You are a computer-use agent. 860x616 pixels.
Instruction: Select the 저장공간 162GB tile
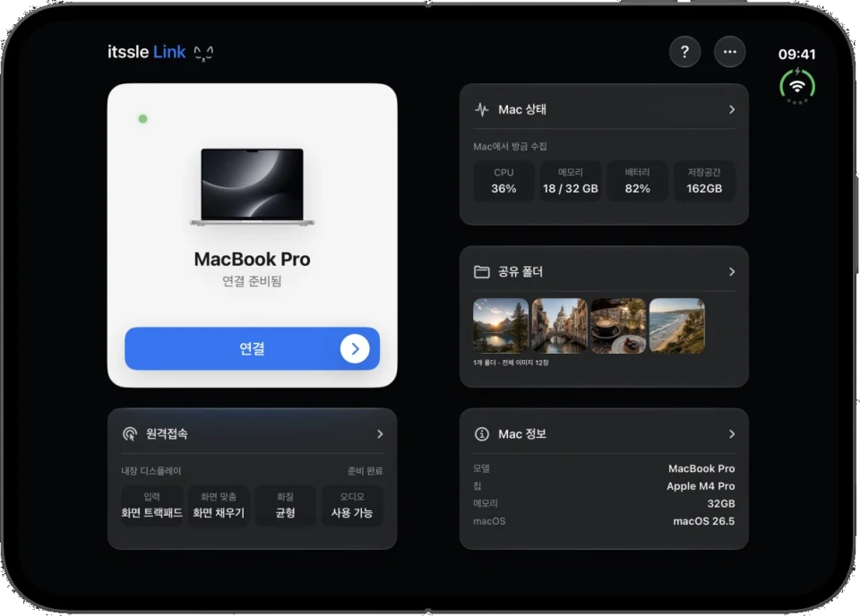coord(704,181)
